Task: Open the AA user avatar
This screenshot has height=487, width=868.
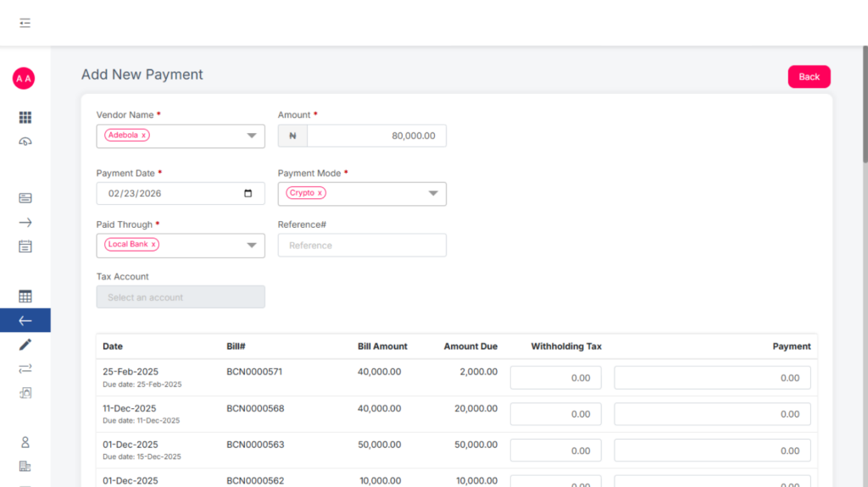Action: coord(24,79)
